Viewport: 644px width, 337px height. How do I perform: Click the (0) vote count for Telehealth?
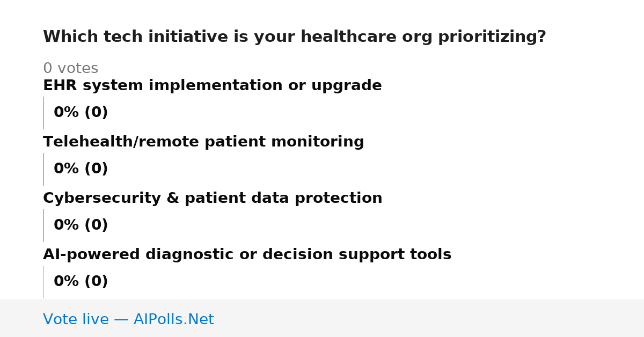96,169
